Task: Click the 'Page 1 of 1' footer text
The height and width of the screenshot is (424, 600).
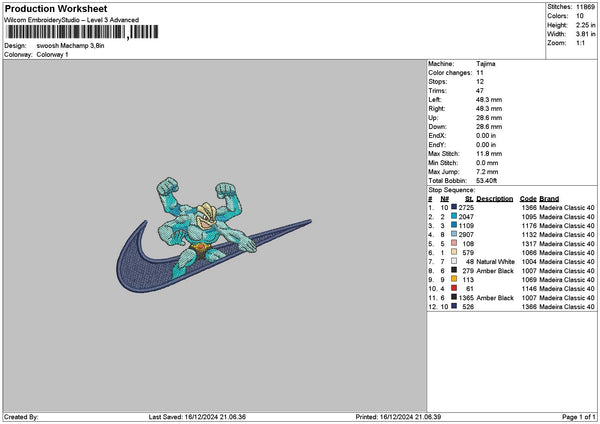Action: (579, 417)
